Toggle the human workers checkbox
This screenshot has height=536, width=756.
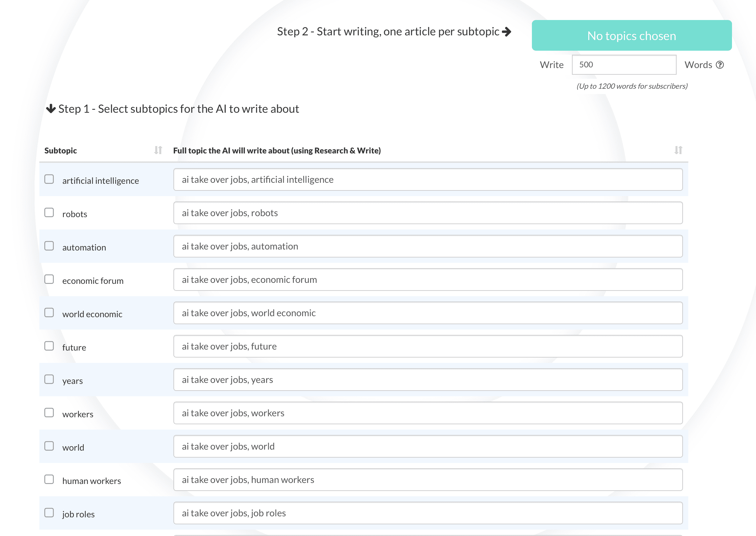click(x=49, y=480)
